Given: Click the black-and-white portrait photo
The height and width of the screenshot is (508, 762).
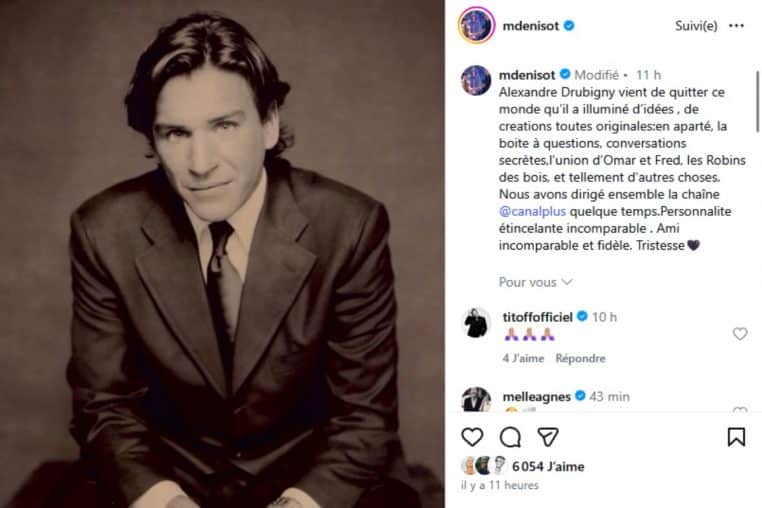Looking at the screenshot, I should (222, 254).
